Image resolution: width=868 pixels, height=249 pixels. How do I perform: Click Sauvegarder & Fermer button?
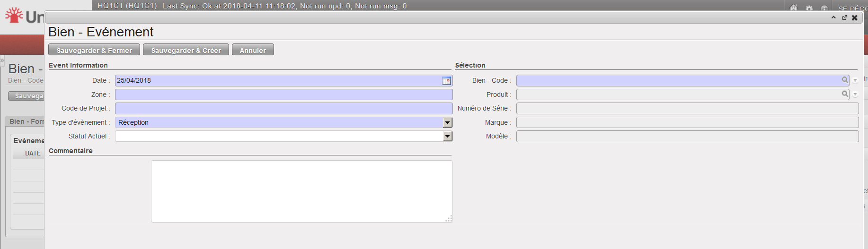coord(94,50)
